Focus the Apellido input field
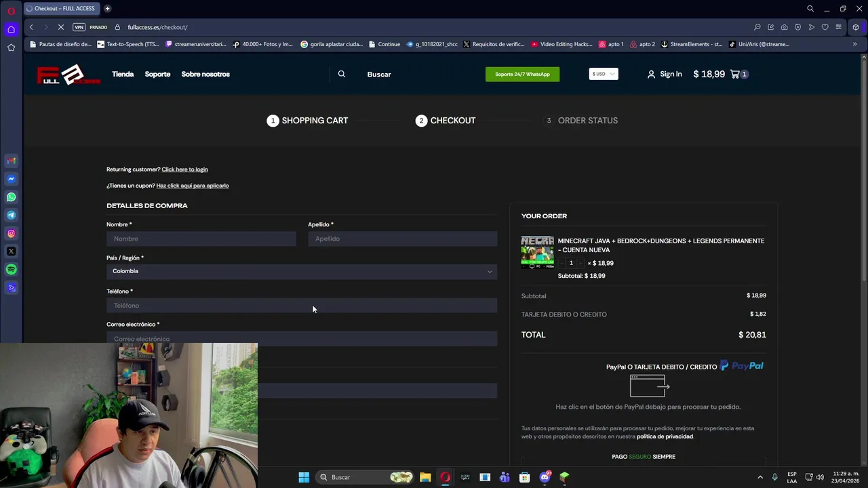The height and width of the screenshot is (488, 868). click(x=402, y=239)
